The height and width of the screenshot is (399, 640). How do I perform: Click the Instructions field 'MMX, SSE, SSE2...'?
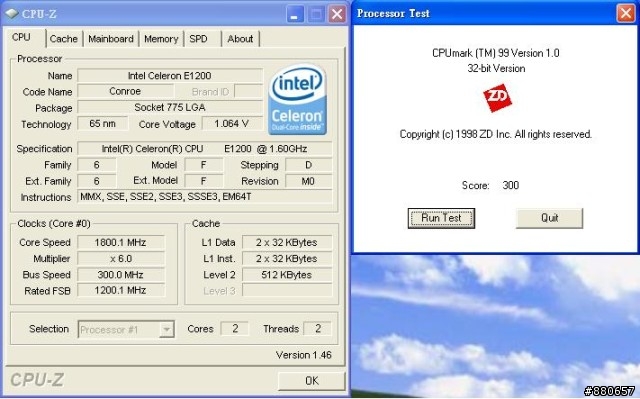(x=204, y=197)
